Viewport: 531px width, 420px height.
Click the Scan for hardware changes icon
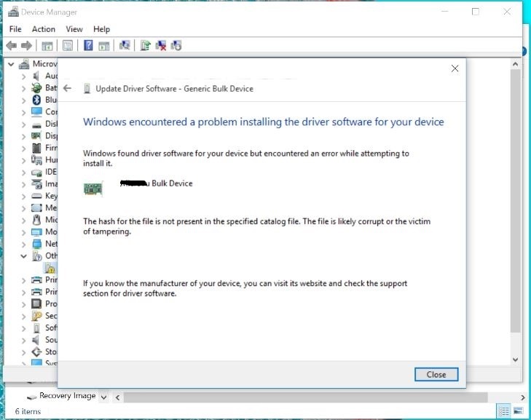point(125,45)
